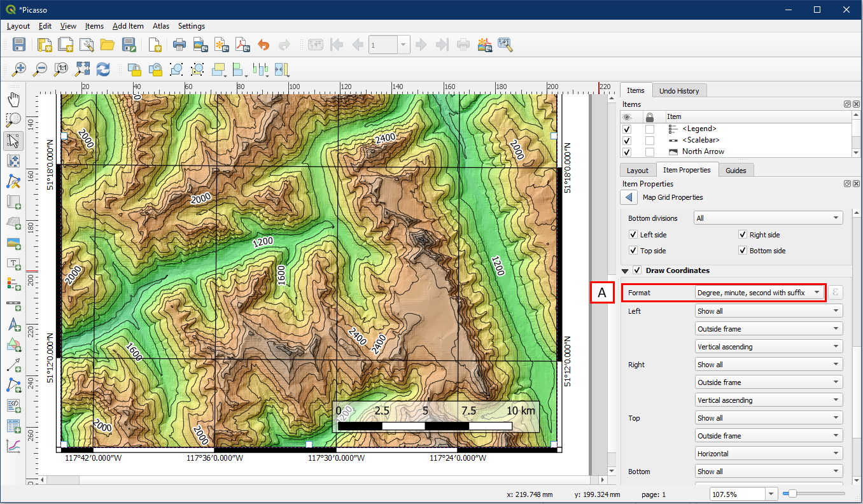Switch to the Guides tab

(736, 170)
